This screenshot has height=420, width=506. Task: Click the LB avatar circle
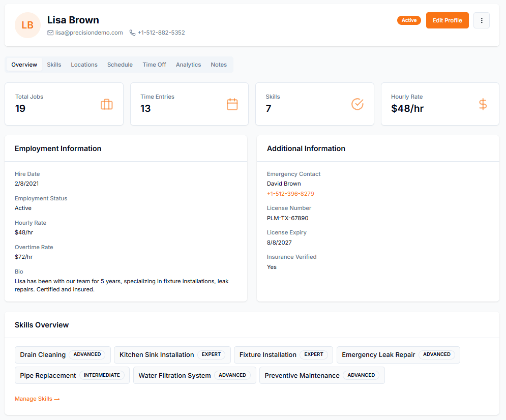[x=27, y=25]
